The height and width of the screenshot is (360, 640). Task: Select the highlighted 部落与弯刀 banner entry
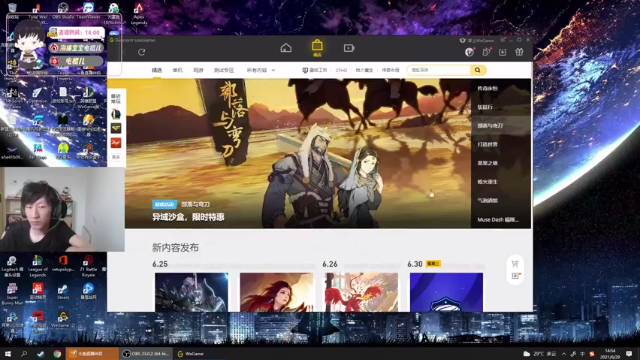point(501,126)
